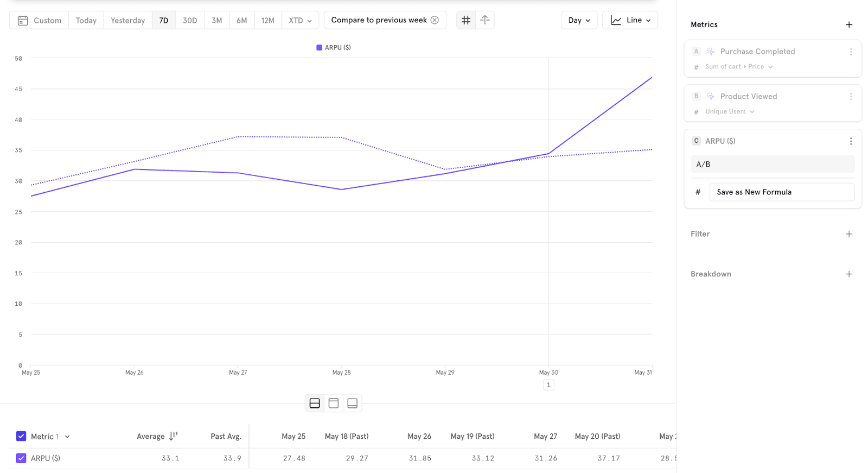Toggle ARPU ($) legend color swatch
This screenshot has width=868, height=473.
tap(319, 48)
